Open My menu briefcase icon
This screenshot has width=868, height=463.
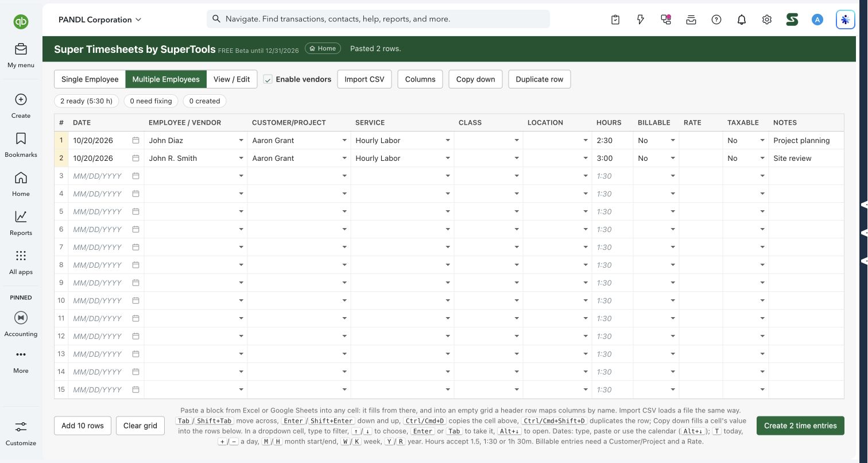[x=21, y=49]
